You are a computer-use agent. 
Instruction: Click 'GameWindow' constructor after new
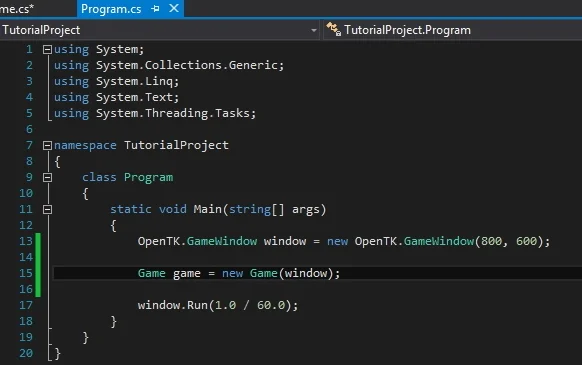439,241
